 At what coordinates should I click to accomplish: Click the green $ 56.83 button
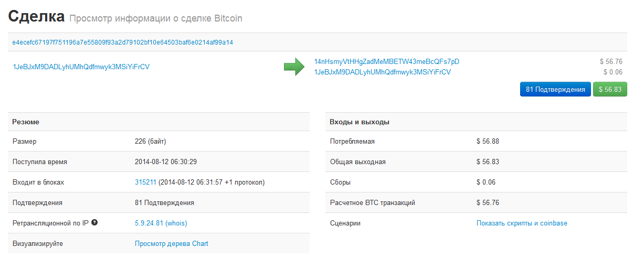[x=610, y=89]
